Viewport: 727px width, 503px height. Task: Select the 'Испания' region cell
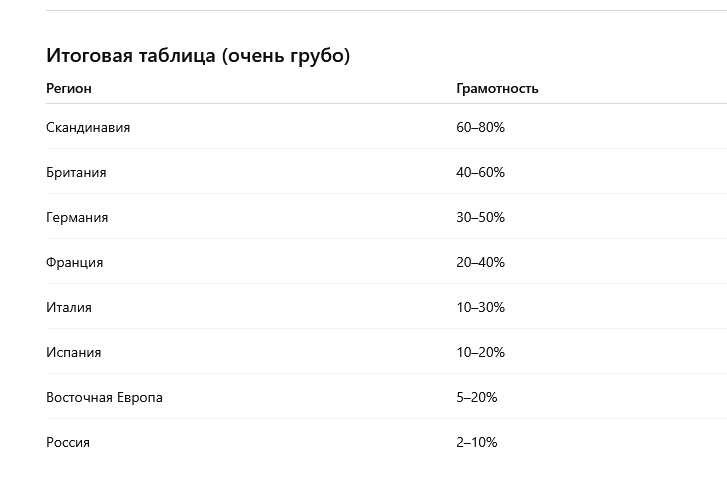click(73, 353)
